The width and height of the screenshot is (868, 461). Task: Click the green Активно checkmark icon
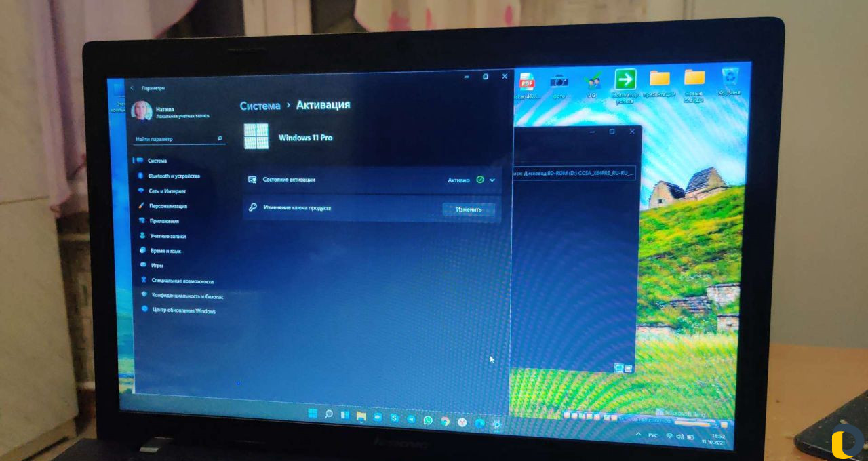tap(480, 180)
